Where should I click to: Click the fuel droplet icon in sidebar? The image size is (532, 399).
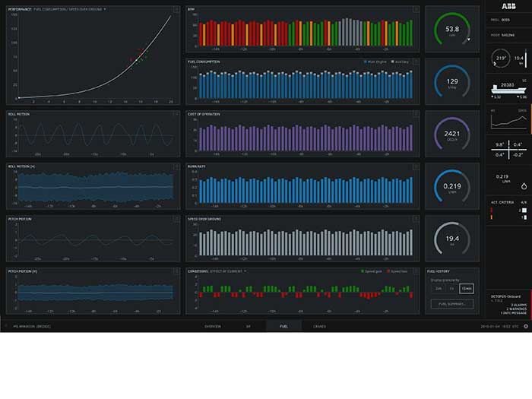[x=524, y=186]
